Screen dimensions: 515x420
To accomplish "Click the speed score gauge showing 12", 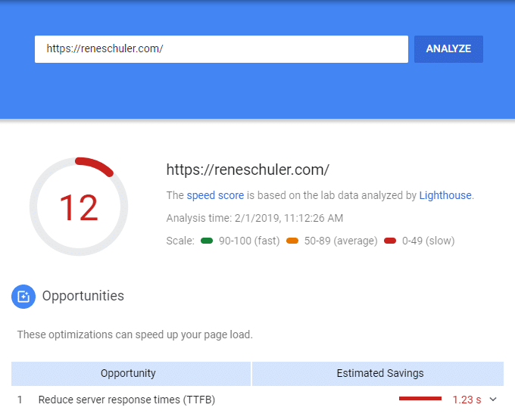I will pos(79,207).
